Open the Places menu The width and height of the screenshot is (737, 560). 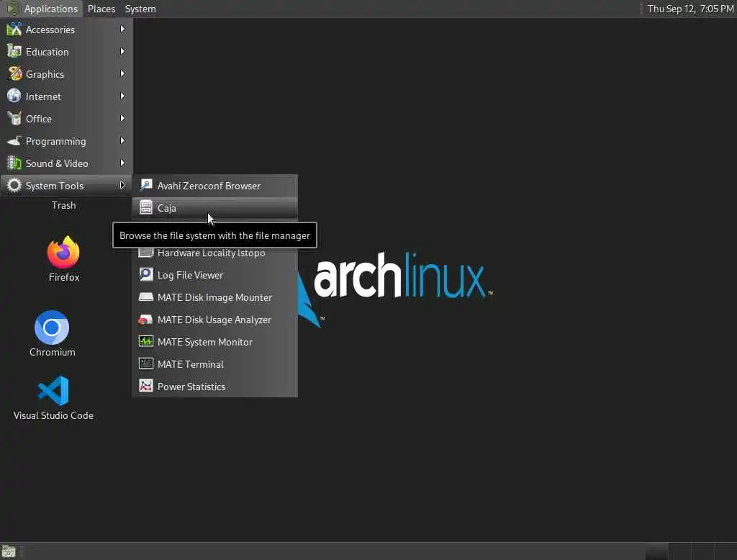(101, 9)
